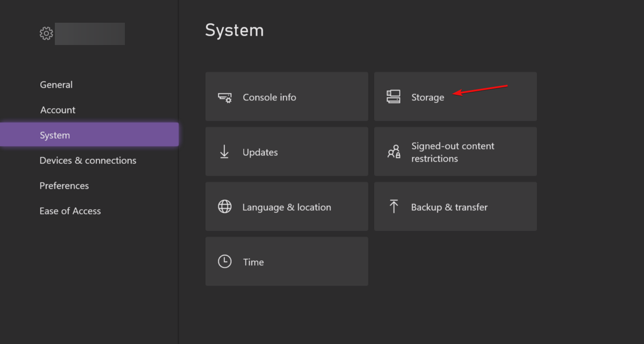Open Signed-out content restrictions
The width and height of the screenshot is (644, 344).
point(455,152)
